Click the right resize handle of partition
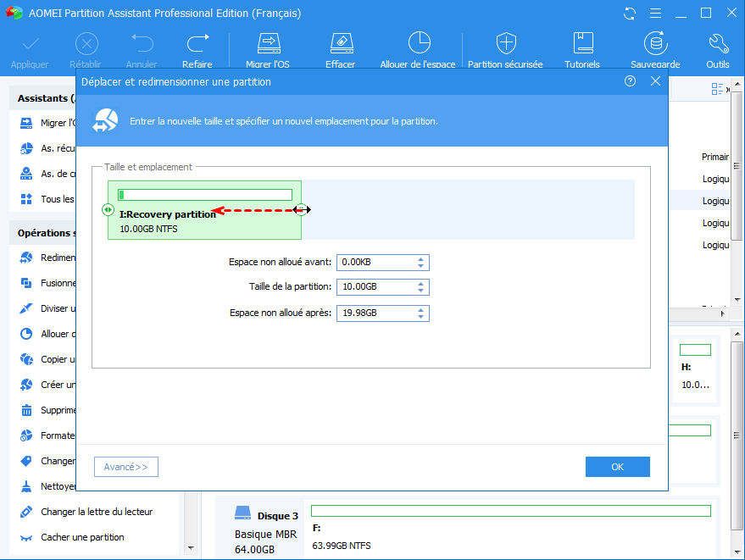The width and height of the screenshot is (745, 560). point(301,209)
